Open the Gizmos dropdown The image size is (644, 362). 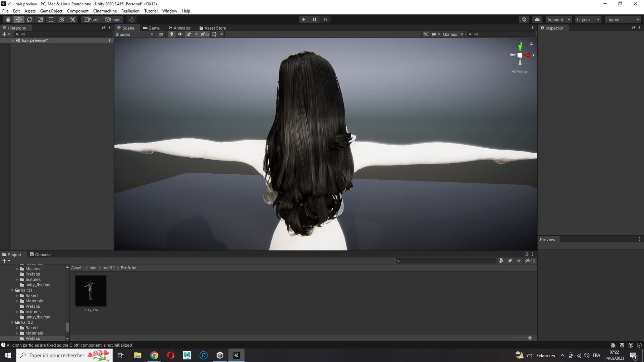[453, 34]
